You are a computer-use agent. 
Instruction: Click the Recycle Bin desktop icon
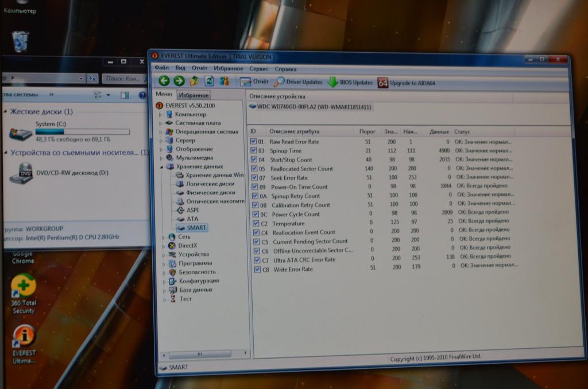[x=20, y=41]
